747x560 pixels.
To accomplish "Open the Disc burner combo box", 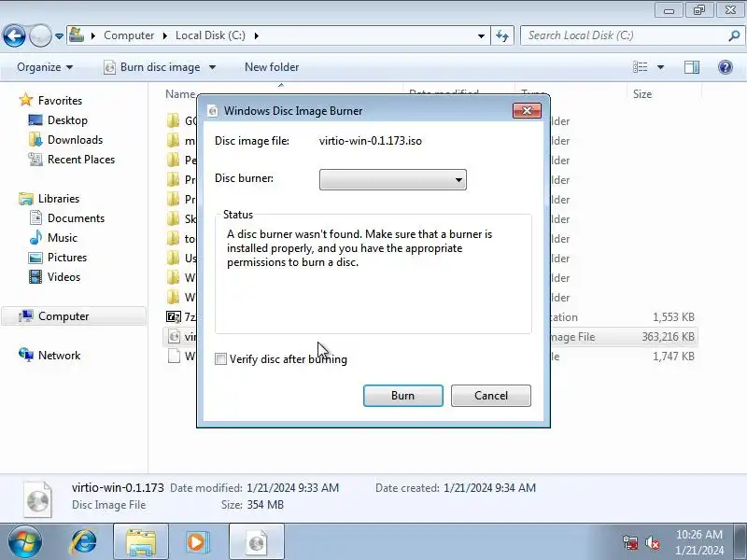I will click(392, 179).
